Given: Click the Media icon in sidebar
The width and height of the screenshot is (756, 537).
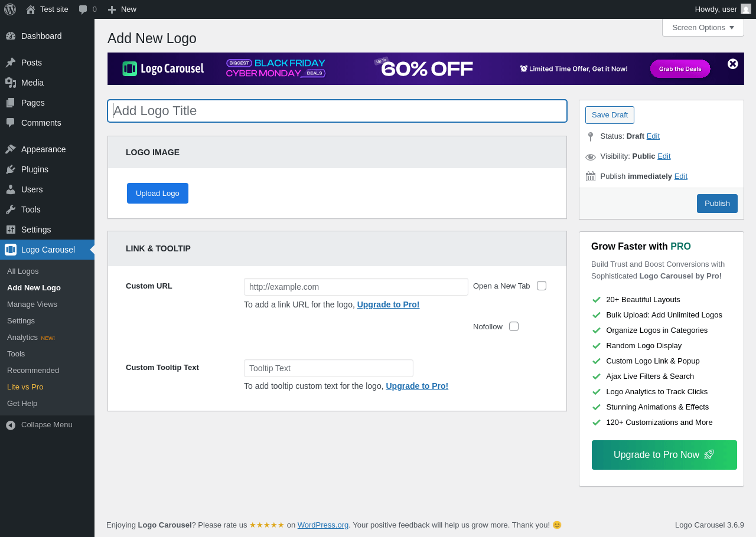Looking at the screenshot, I should coord(11,83).
